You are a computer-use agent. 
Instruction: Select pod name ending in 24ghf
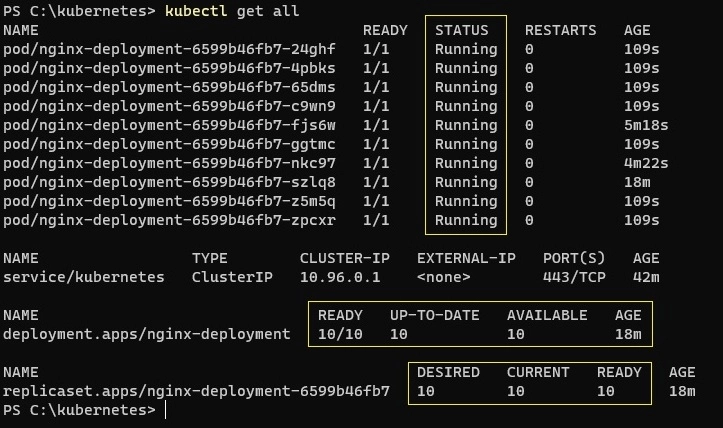[169, 49]
